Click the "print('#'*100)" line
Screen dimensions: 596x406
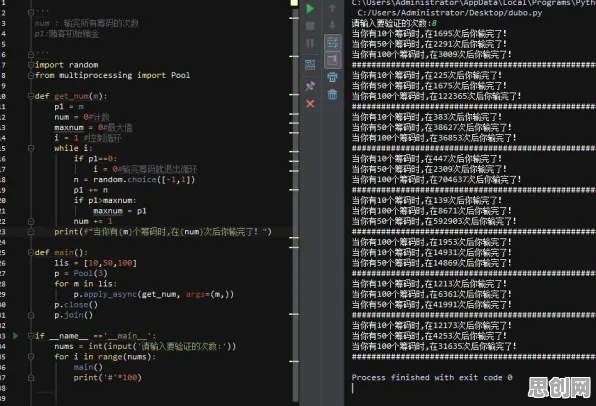[108, 377]
